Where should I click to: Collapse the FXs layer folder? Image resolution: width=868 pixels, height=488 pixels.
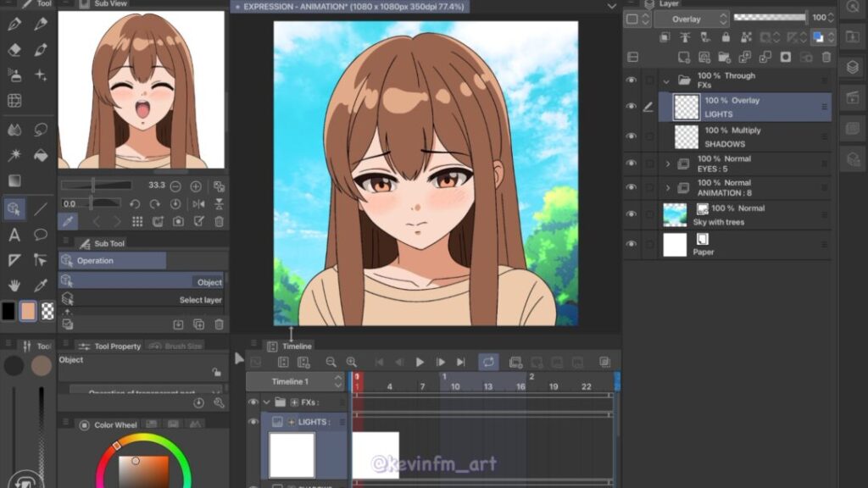click(666, 80)
